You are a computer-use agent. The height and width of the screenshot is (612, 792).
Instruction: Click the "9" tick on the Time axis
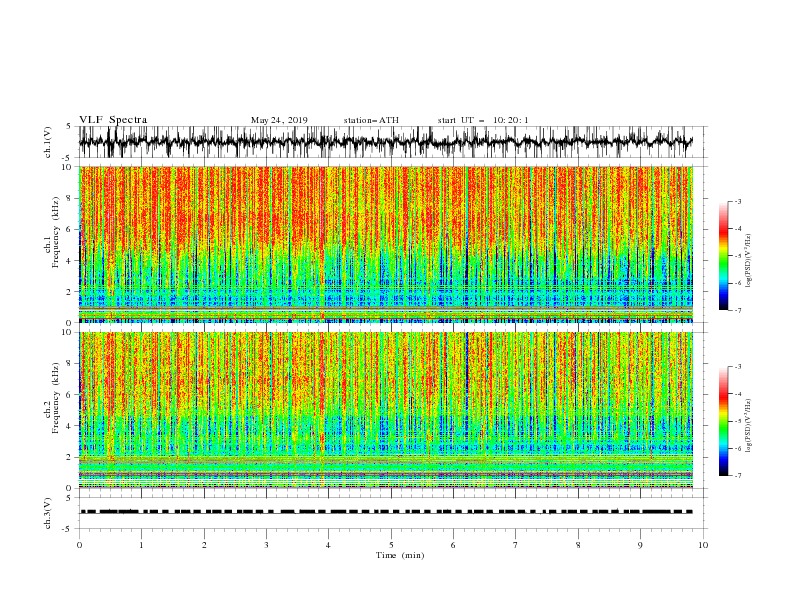pyautogui.click(x=640, y=545)
